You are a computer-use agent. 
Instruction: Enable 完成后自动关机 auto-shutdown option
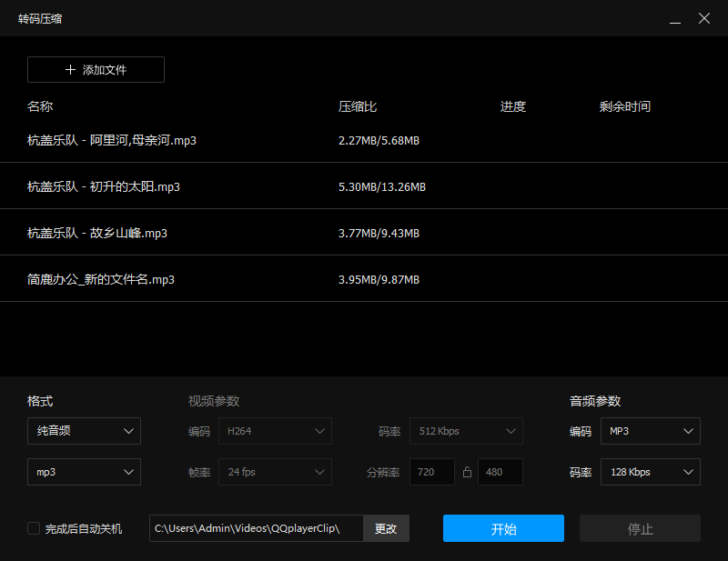34,528
